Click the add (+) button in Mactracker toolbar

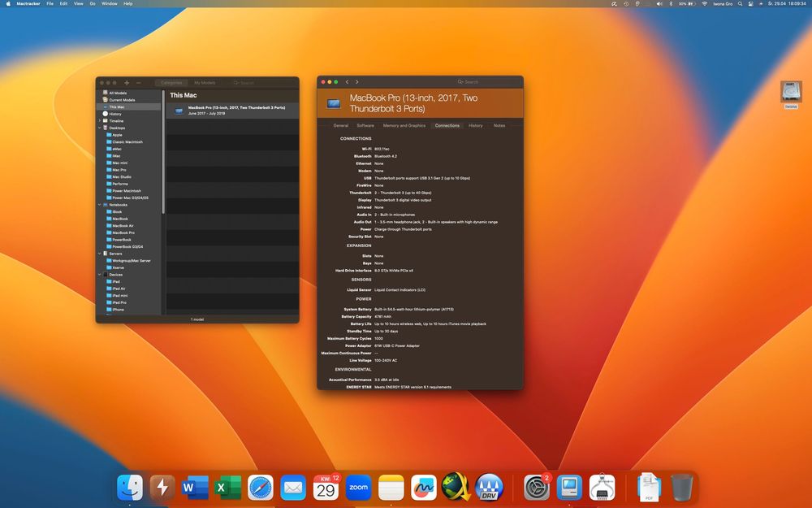pyautogui.click(x=127, y=83)
